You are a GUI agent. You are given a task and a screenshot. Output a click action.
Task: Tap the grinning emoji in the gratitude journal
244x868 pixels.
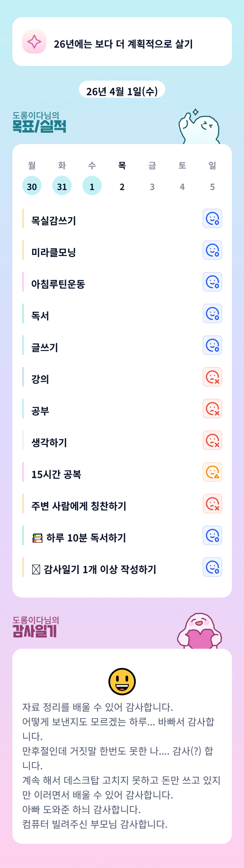(x=122, y=681)
